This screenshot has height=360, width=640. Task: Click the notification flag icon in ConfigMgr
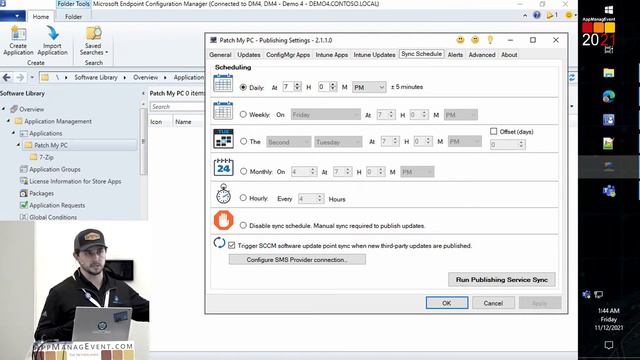pos(550,15)
